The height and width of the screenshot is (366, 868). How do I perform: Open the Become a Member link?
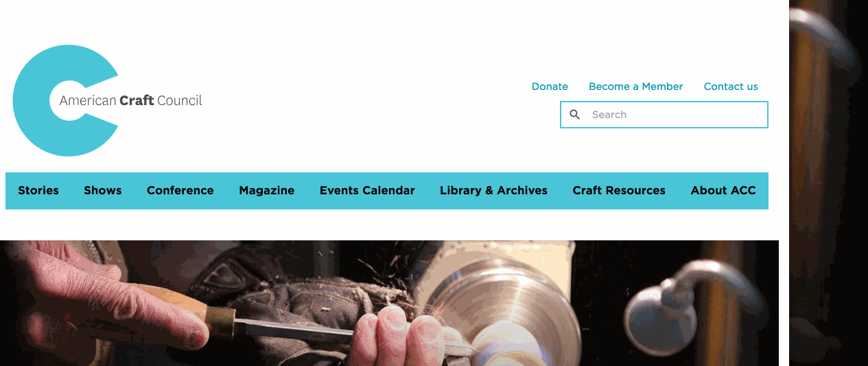tap(635, 87)
